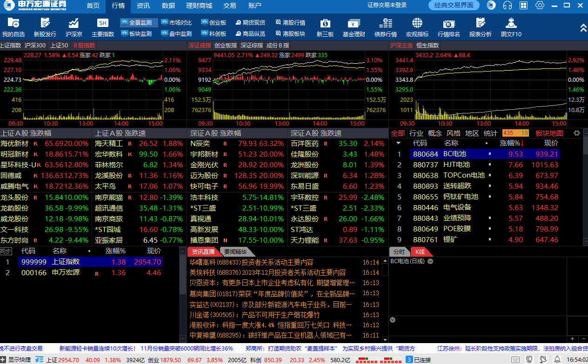
Task: Open 板块监测 sector monitor
Action: click(x=137, y=33)
